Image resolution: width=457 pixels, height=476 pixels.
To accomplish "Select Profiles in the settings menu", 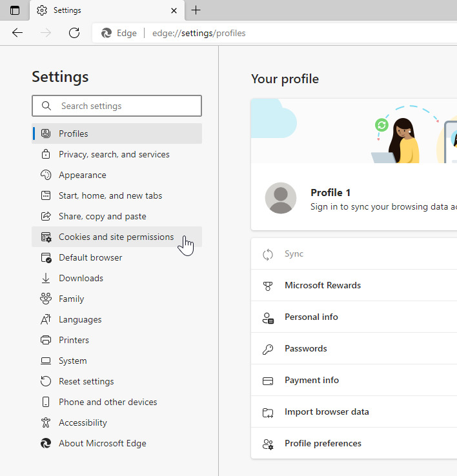I will point(117,134).
